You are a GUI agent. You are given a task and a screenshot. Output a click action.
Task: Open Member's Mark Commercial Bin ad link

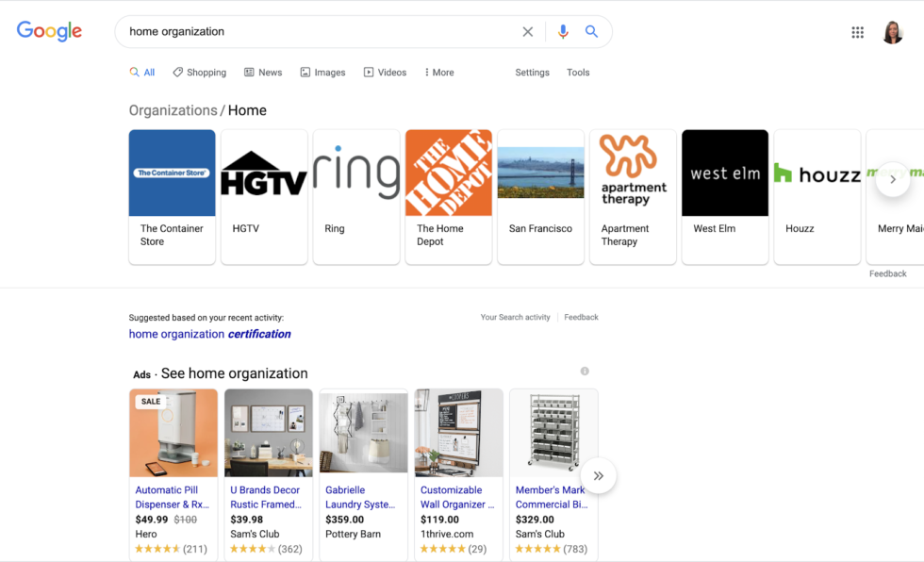(x=551, y=497)
